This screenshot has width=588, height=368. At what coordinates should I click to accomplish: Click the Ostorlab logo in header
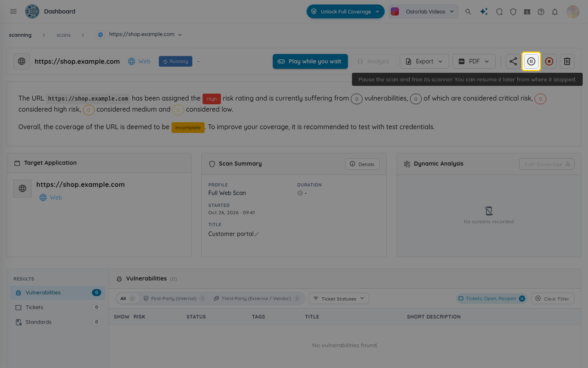click(32, 11)
